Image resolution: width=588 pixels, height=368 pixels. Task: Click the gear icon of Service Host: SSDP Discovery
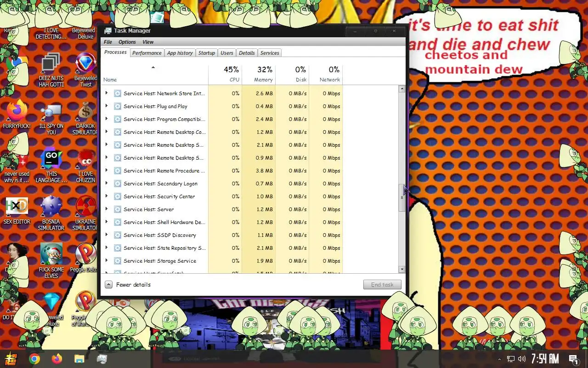[x=118, y=235]
